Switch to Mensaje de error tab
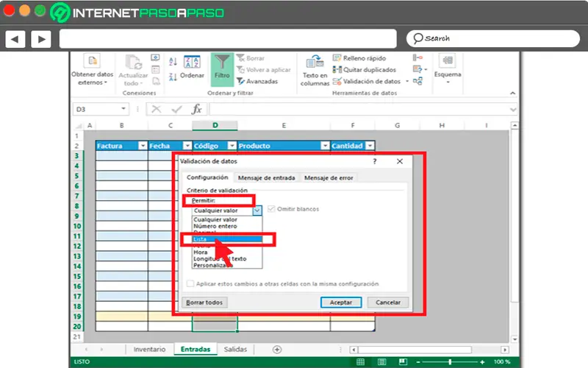This screenshot has height=368, width=588. click(x=329, y=177)
